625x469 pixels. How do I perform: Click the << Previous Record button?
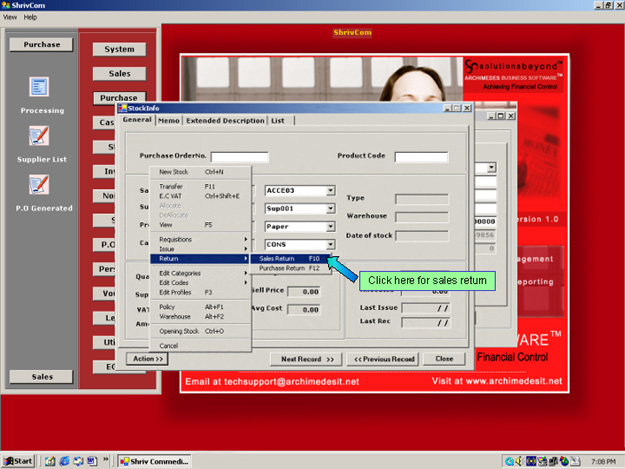(x=384, y=359)
